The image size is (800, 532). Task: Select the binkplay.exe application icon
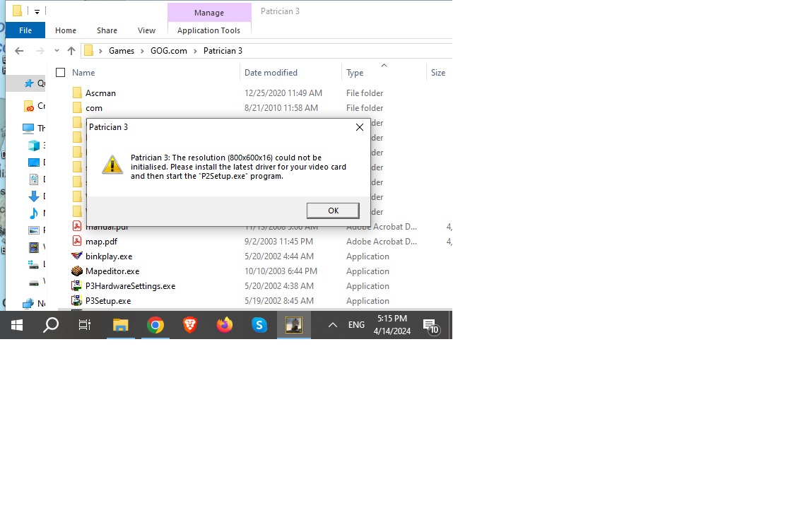[77, 256]
